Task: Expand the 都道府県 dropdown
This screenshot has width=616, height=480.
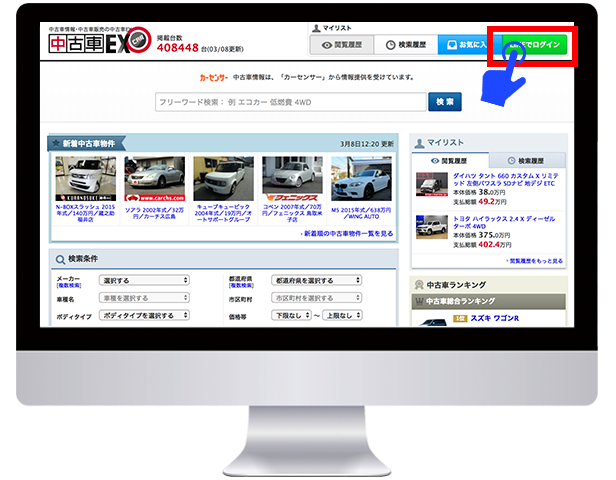Action: 316,281
